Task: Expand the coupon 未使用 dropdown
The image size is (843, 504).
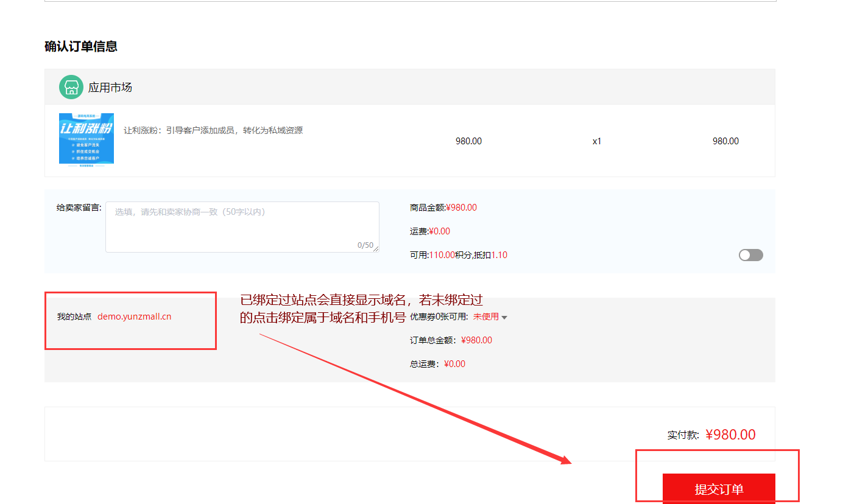Action: [x=486, y=317]
